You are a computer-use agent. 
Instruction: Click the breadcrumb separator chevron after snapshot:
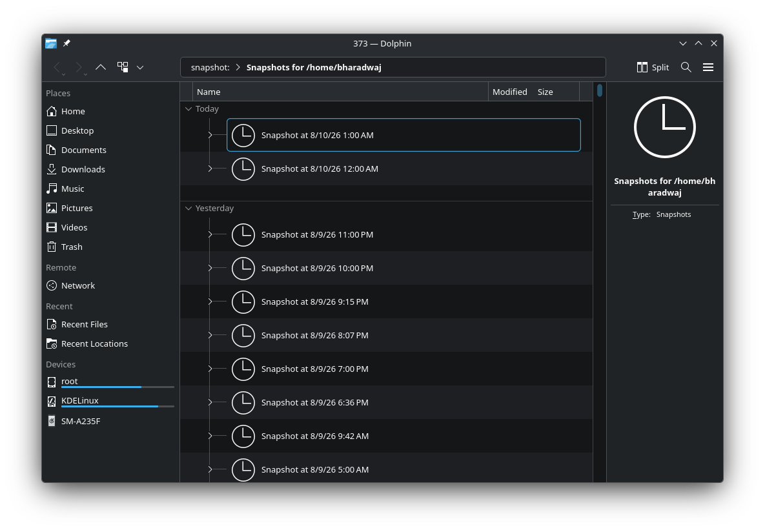click(238, 67)
